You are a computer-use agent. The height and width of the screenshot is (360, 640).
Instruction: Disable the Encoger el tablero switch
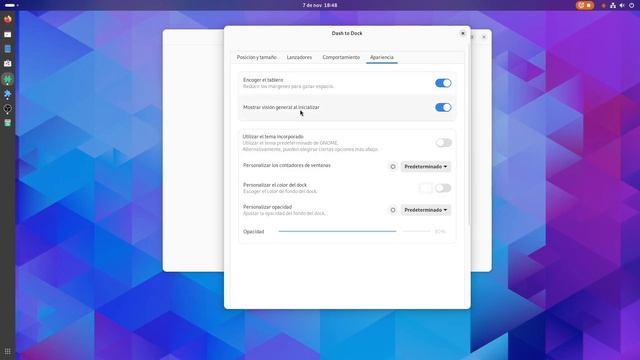[x=443, y=83]
